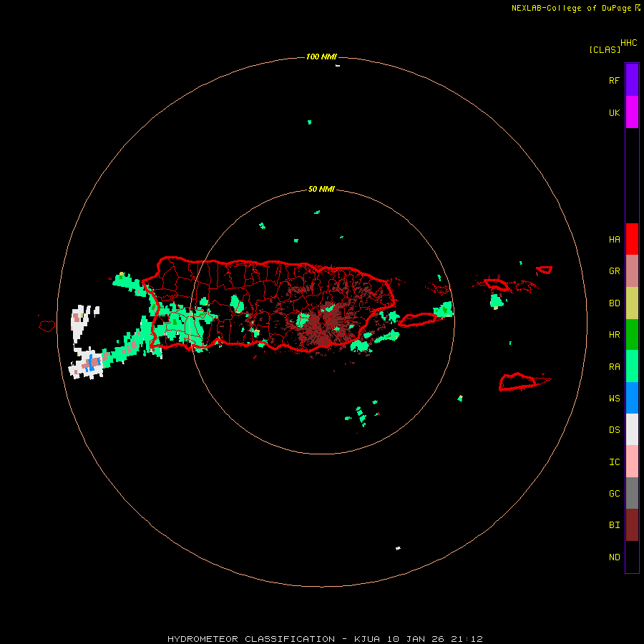Click the "100 NMI" range ring label
This screenshot has width=644, height=644.
[321, 57]
